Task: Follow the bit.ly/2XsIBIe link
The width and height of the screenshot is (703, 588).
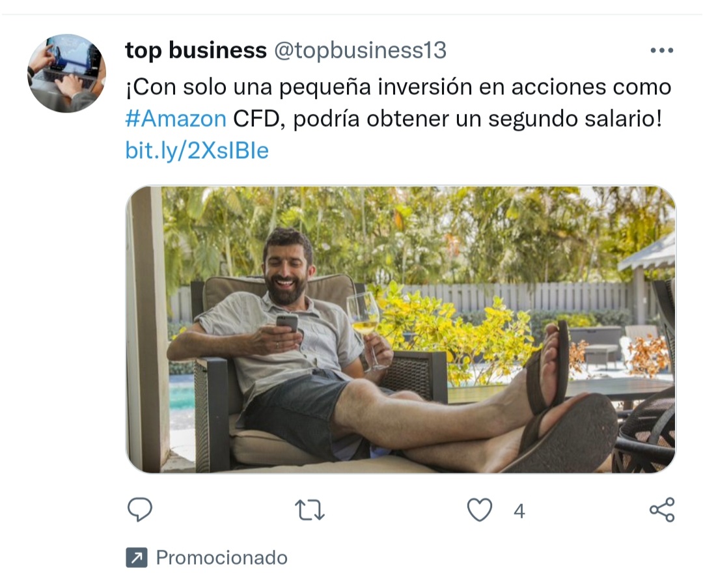Action: point(197,150)
